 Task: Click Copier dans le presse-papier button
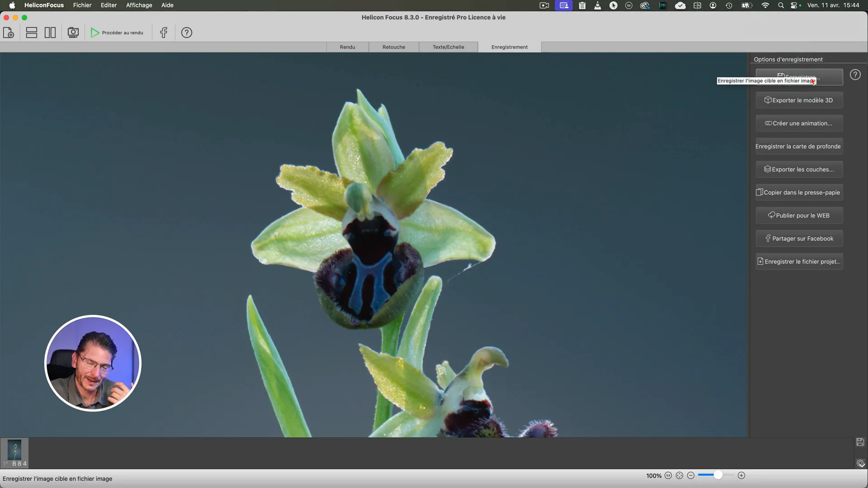pos(799,192)
